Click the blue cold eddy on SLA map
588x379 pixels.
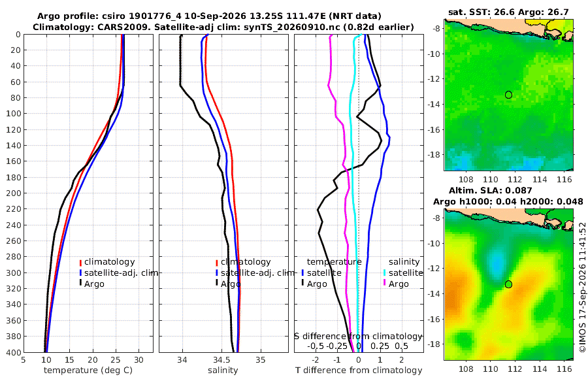pos(496,263)
